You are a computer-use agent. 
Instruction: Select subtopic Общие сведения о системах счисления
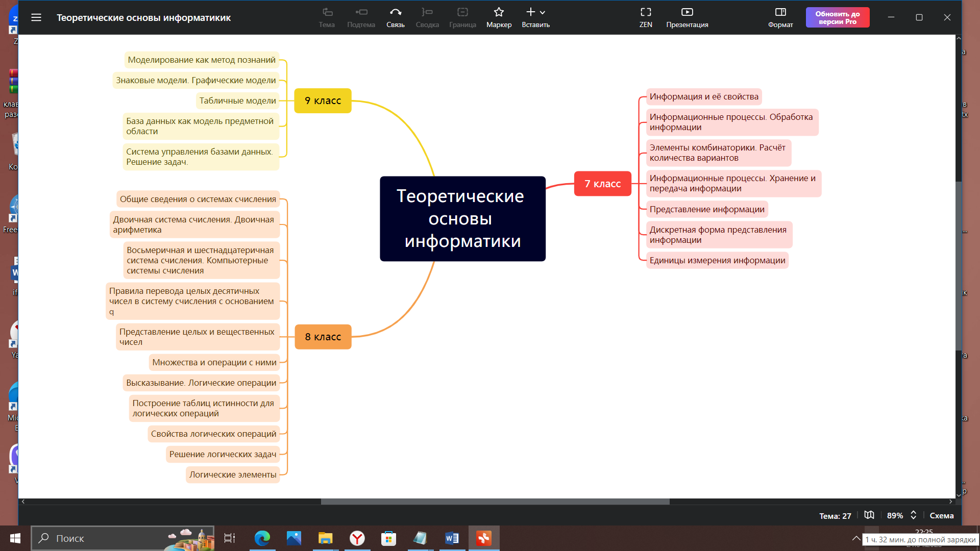[198, 199]
